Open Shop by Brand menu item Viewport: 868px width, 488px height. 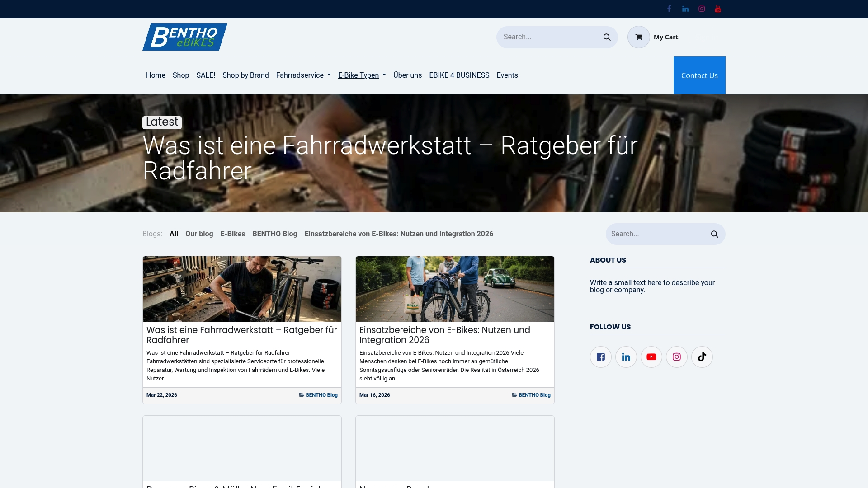[x=245, y=75]
